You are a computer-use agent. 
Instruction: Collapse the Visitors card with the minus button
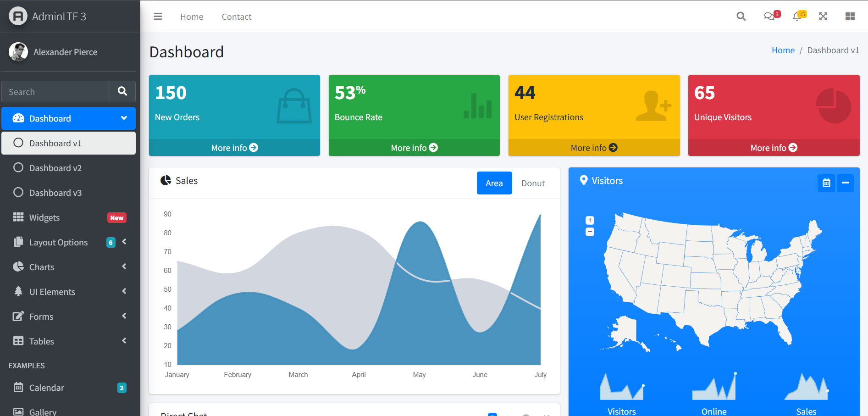click(846, 183)
